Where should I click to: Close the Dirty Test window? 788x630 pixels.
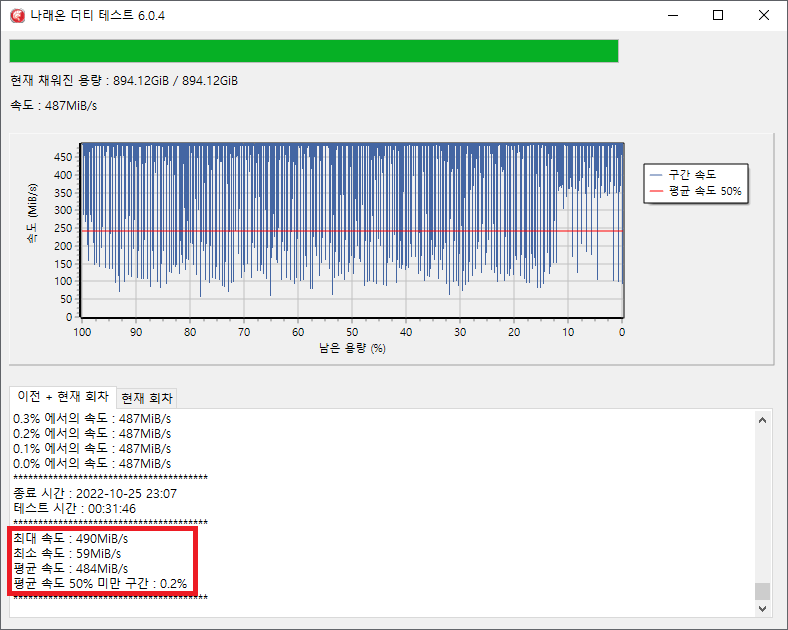764,16
